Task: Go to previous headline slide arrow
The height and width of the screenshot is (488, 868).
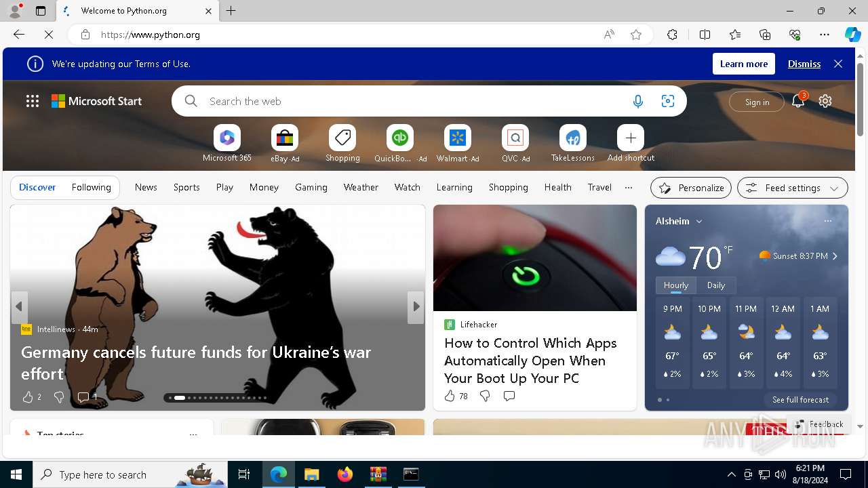Action: [x=19, y=306]
